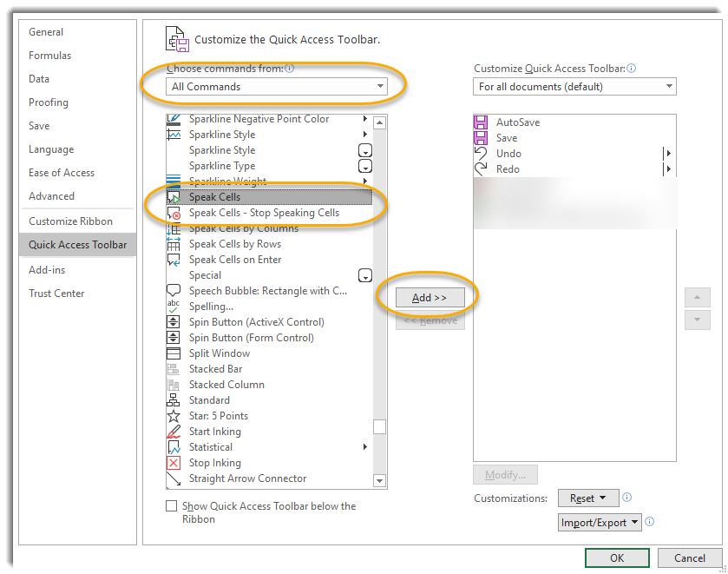Screen dimensions: 728x574
Task: Select the Spelling command icon
Action: tap(173, 307)
